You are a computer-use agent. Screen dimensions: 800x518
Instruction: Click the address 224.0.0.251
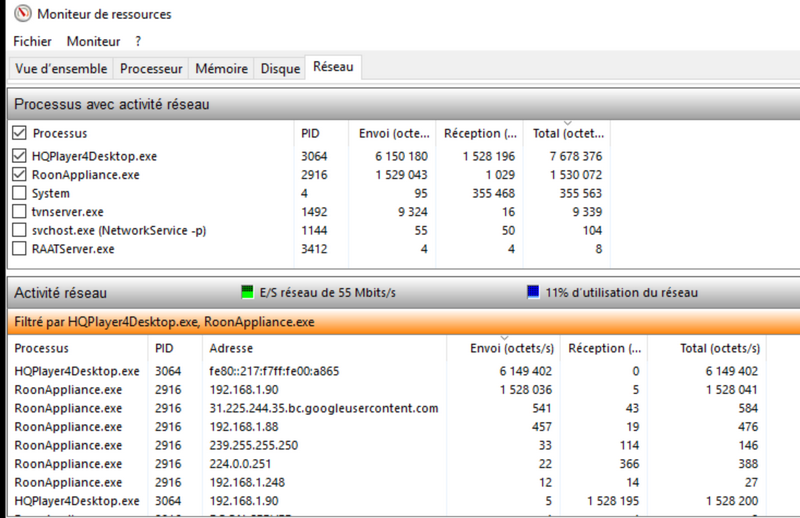(x=240, y=464)
